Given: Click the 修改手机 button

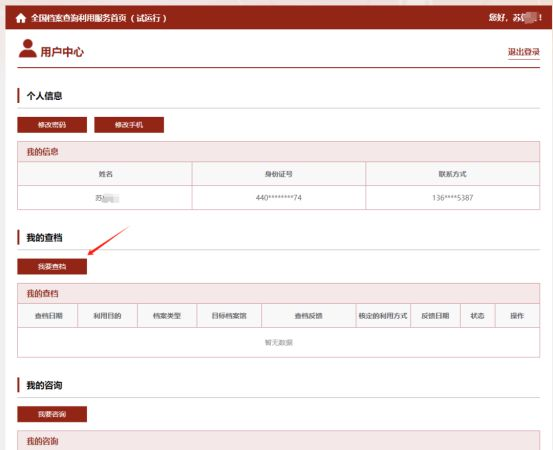Looking at the screenshot, I should click(129, 125).
